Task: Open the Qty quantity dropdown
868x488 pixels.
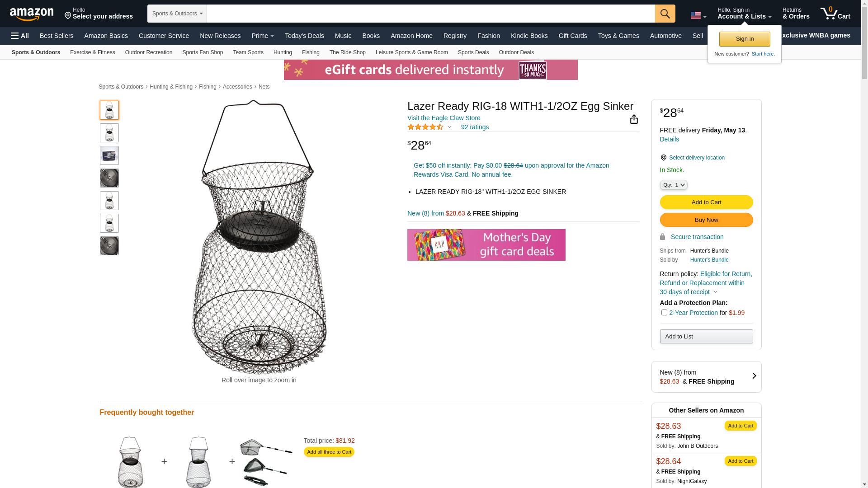Action: (x=673, y=185)
